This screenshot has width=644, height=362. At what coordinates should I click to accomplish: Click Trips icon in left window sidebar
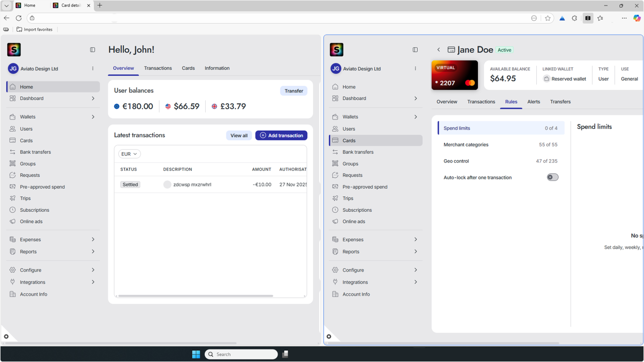point(13,198)
